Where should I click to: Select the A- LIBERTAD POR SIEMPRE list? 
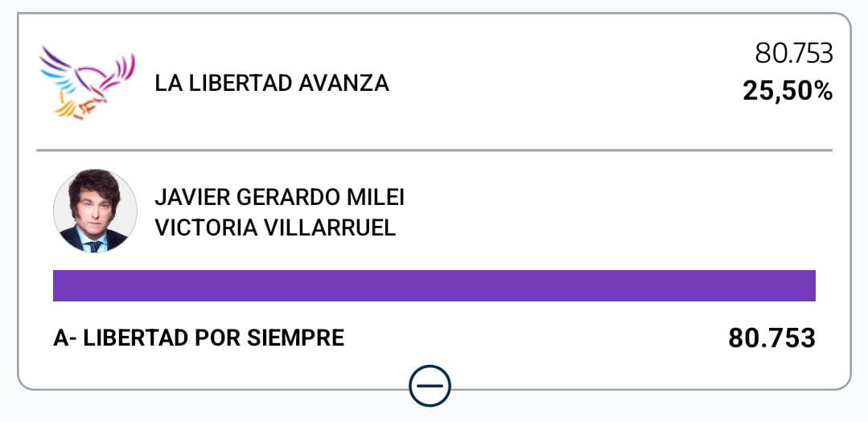point(199,338)
